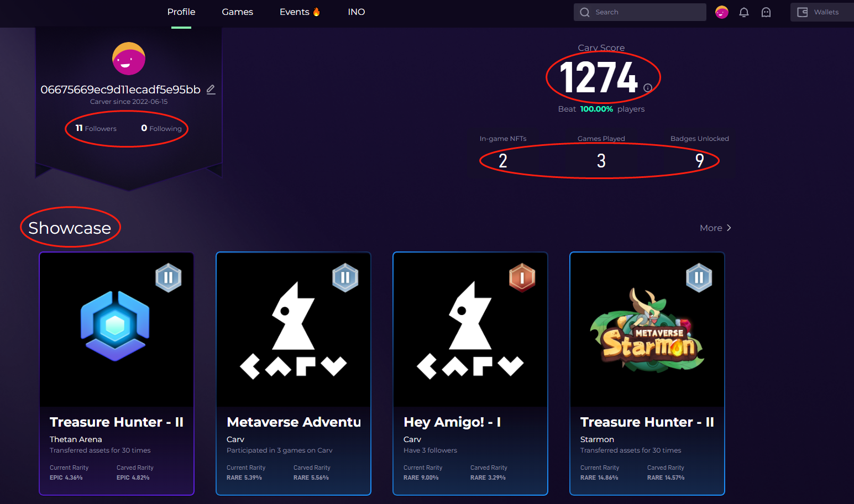Open the Wallets button
854x504 pixels.
click(821, 12)
